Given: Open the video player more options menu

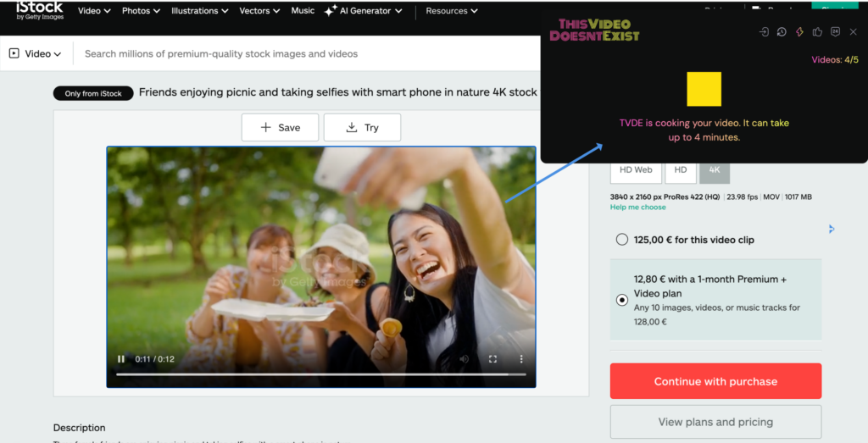Looking at the screenshot, I should point(521,359).
